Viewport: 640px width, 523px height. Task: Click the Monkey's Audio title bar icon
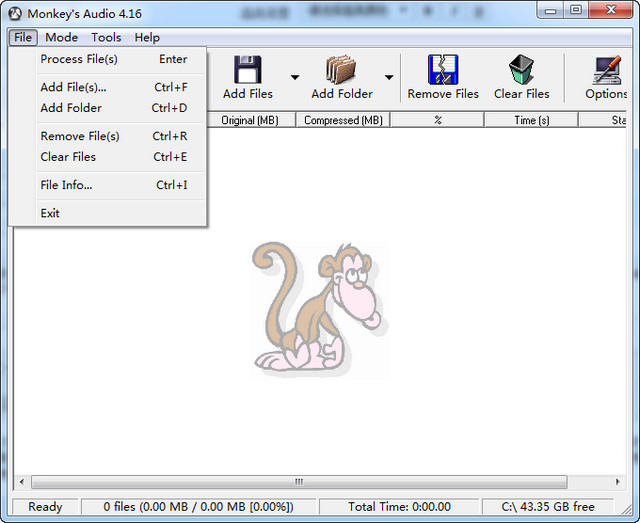(15, 13)
